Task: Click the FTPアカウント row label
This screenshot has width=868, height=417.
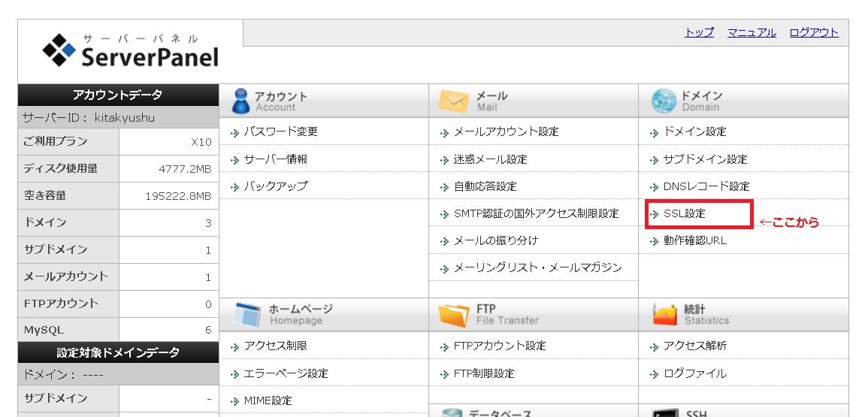Action: click(61, 304)
